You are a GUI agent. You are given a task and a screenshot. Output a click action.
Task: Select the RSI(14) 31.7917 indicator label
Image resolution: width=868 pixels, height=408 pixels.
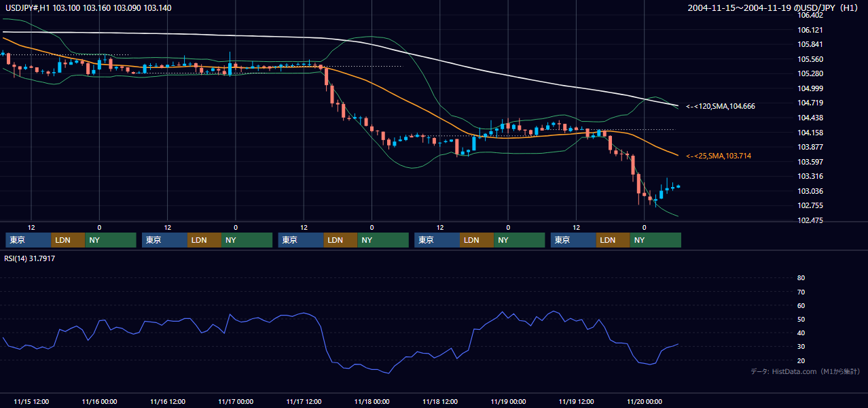[x=29, y=258]
